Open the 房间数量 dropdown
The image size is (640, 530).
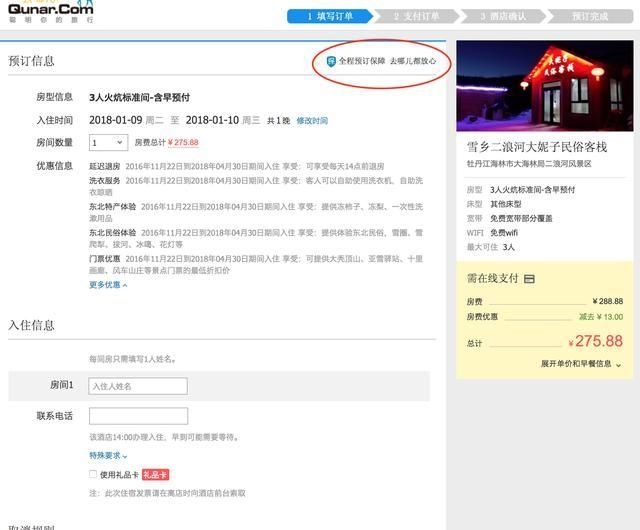[108, 143]
